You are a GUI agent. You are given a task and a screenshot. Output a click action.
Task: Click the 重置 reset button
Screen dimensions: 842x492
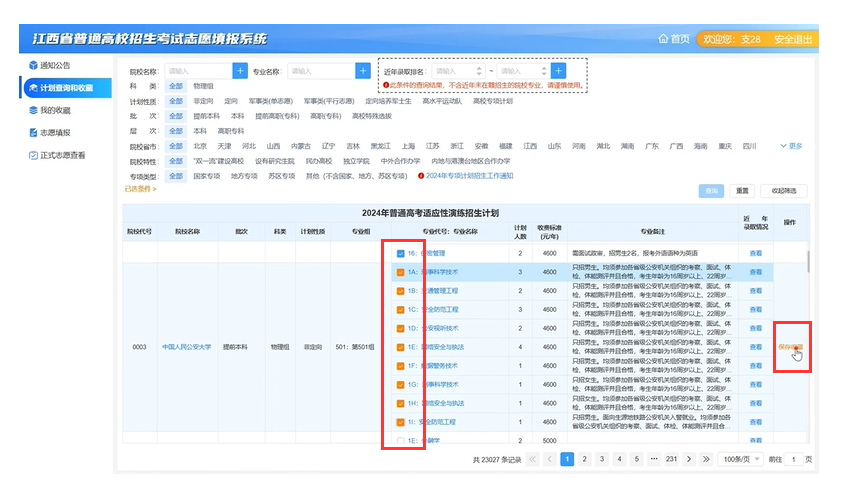coord(742,190)
